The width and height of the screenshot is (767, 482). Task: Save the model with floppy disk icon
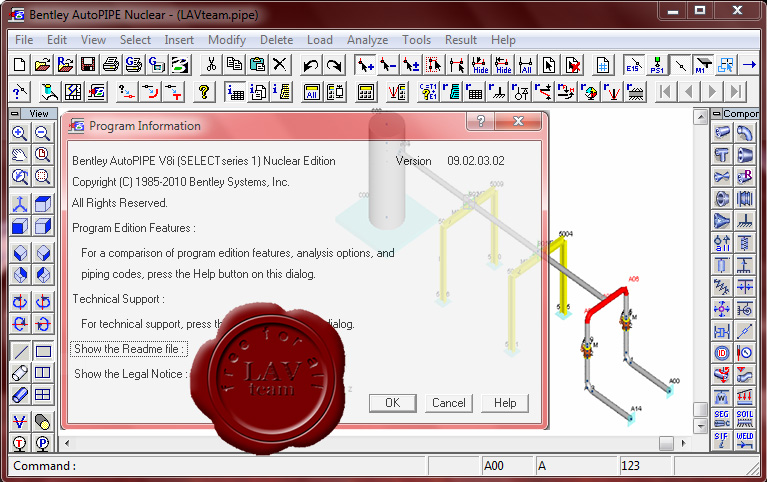pyautogui.click(x=88, y=65)
